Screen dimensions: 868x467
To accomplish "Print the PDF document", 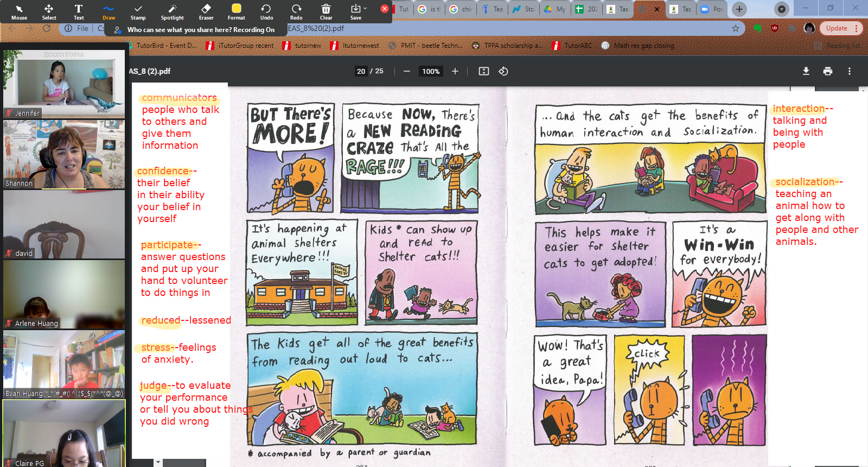I will click(828, 71).
